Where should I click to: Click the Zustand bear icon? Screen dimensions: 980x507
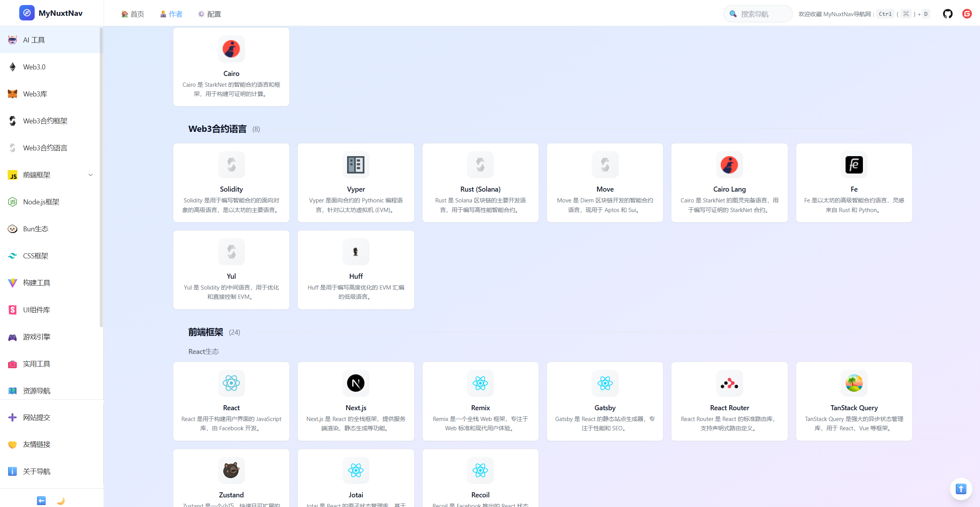231,470
